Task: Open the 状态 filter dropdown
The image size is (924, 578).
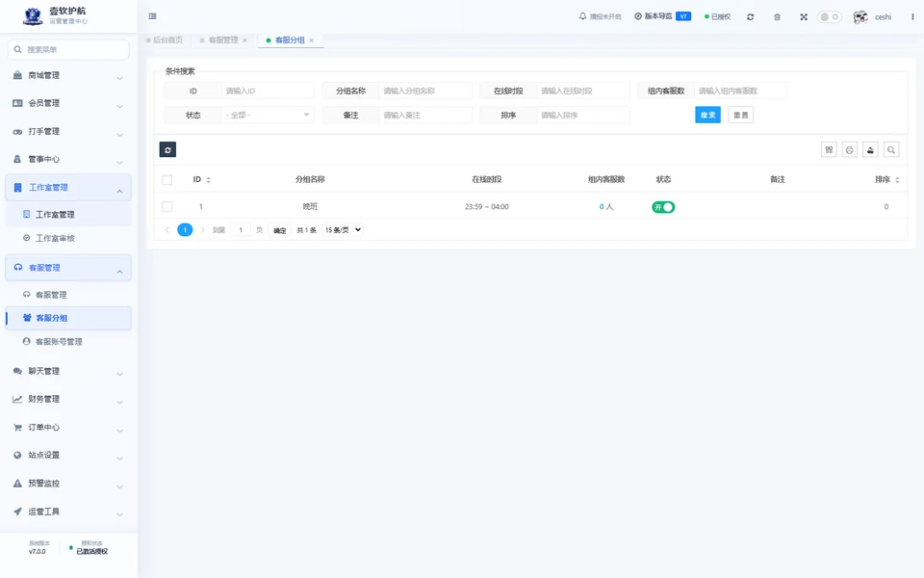Action: pos(269,115)
